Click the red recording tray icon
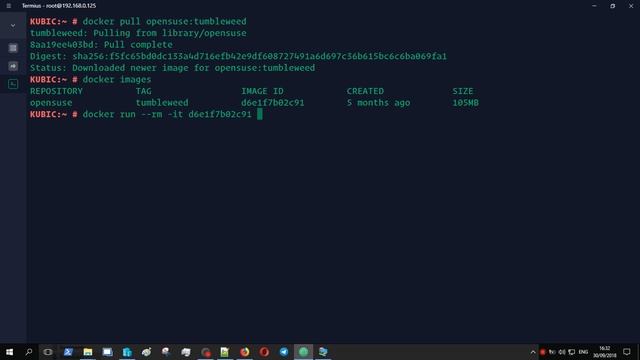Image resolution: width=640 pixels, height=360 pixels. [x=542, y=352]
